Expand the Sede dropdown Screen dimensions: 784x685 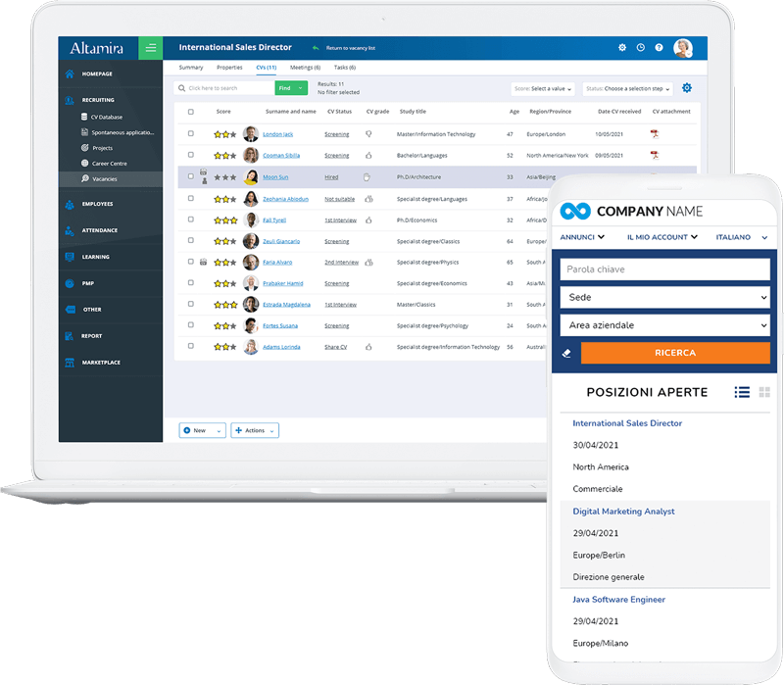click(x=665, y=297)
